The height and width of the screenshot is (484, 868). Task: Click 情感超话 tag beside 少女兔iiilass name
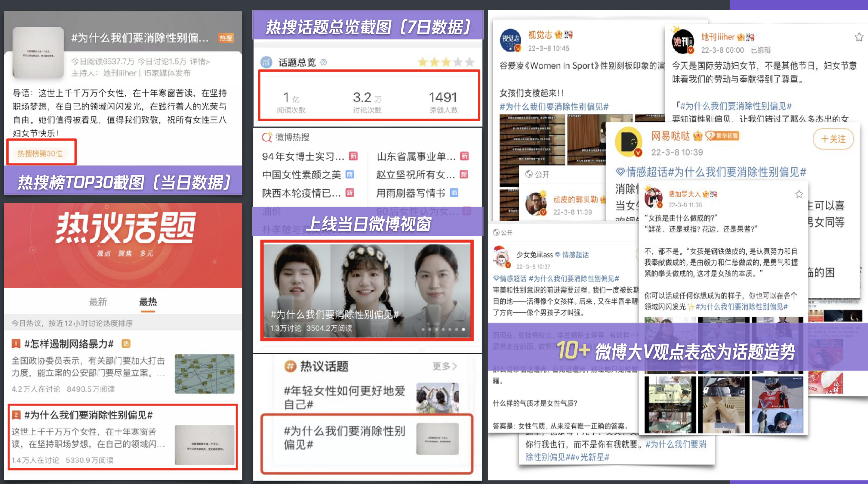[572, 255]
